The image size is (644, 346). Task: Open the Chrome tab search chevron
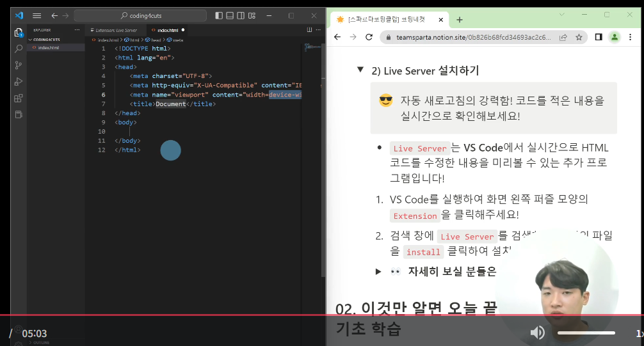click(562, 15)
